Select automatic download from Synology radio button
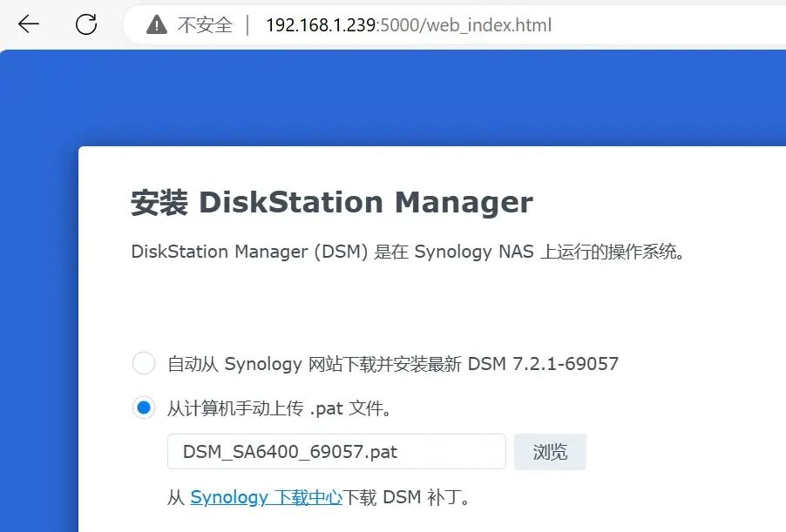This screenshot has height=532, width=786. (144, 363)
